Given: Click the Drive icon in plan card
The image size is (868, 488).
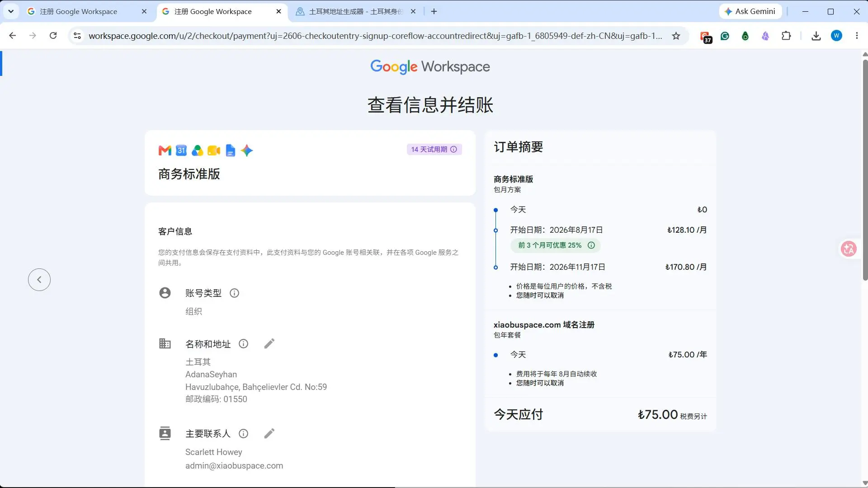Looking at the screenshot, I should (198, 150).
